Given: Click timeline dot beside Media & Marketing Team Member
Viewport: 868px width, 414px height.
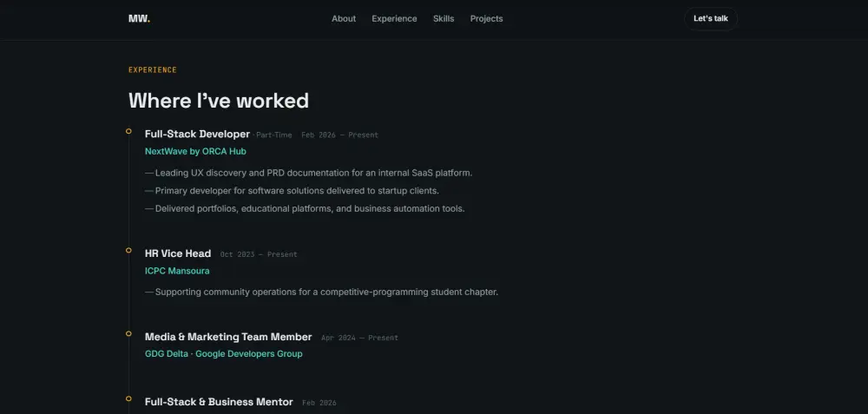Looking at the screenshot, I should click(x=128, y=334).
